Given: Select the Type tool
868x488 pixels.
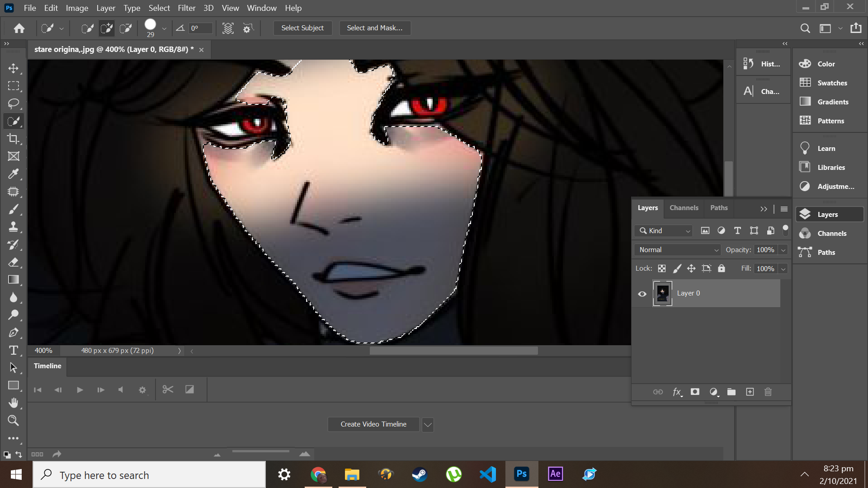Looking at the screenshot, I should (x=14, y=350).
